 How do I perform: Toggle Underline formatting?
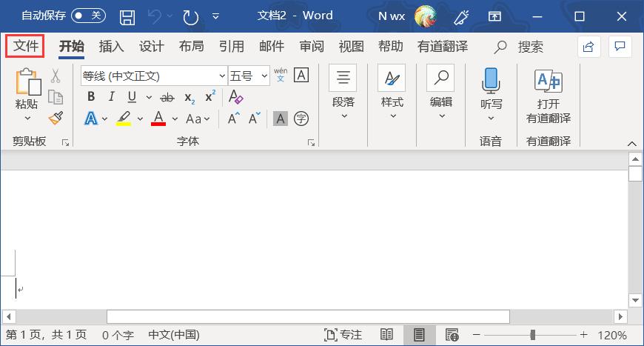coord(132,97)
